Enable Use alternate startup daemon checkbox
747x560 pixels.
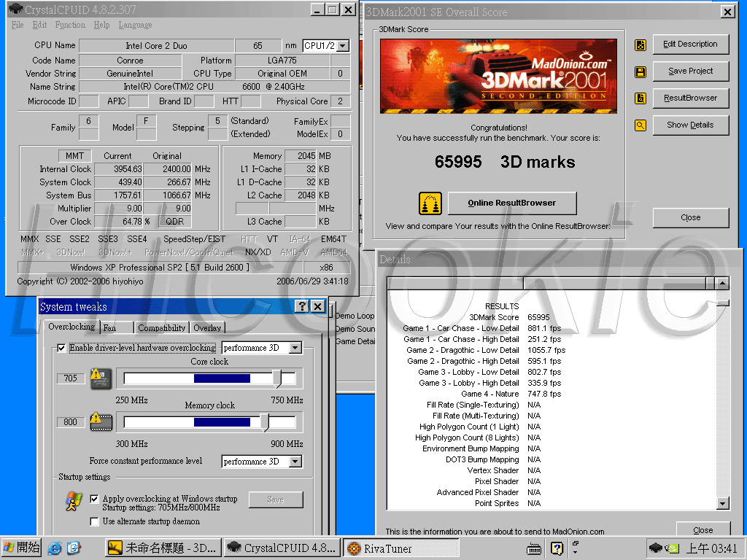(x=94, y=521)
